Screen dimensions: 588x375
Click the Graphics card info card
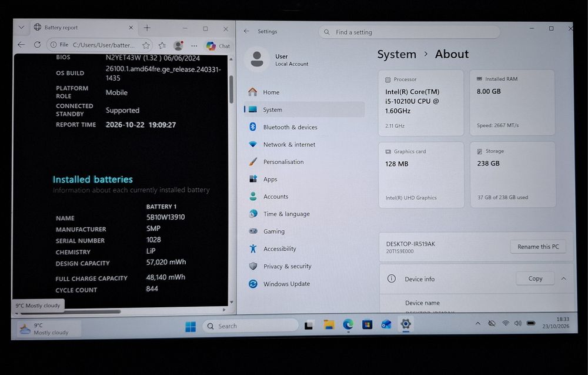(x=421, y=175)
